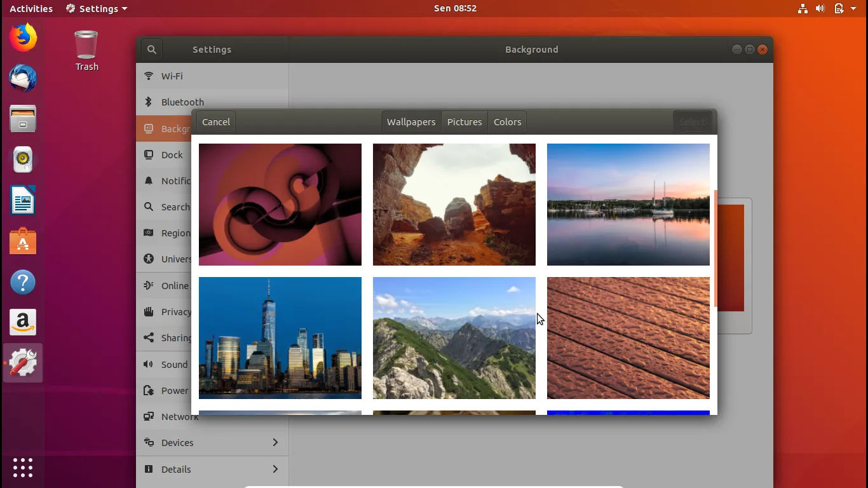Screen dimensions: 868x488
Task: Open the Amazon dock launcher
Action: coord(23,322)
